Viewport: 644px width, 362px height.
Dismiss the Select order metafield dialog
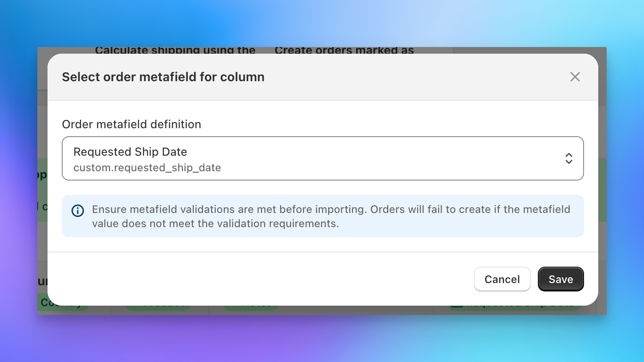pyautogui.click(x=575, y=77)
